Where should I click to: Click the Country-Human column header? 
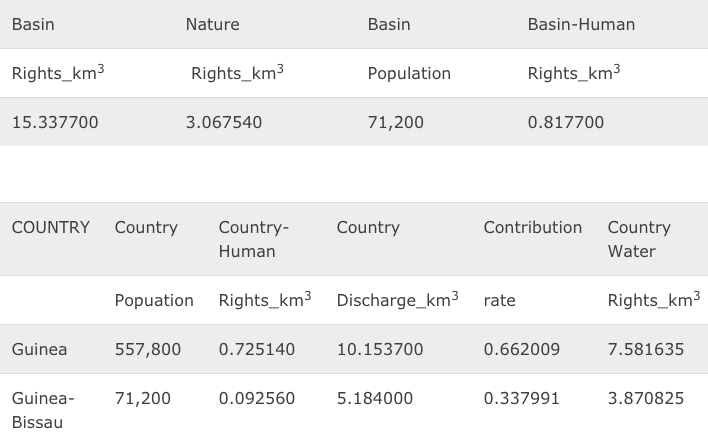253,239
